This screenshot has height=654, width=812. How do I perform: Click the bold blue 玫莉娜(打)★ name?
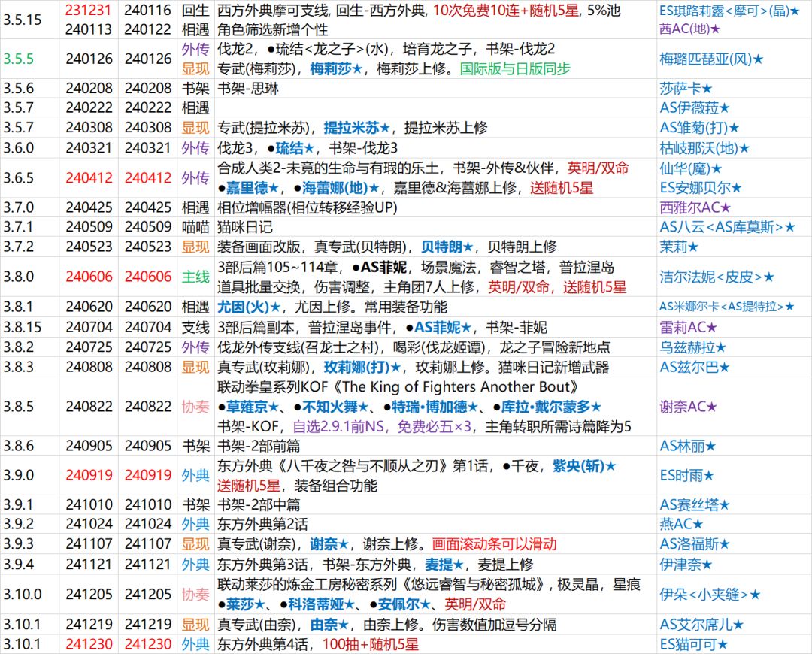[362, 367]
